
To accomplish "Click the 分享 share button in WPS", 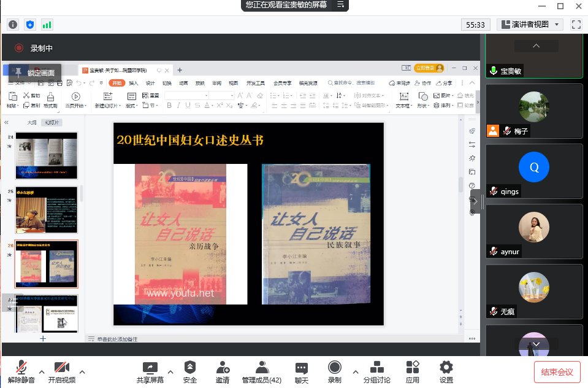I will 444,83.
